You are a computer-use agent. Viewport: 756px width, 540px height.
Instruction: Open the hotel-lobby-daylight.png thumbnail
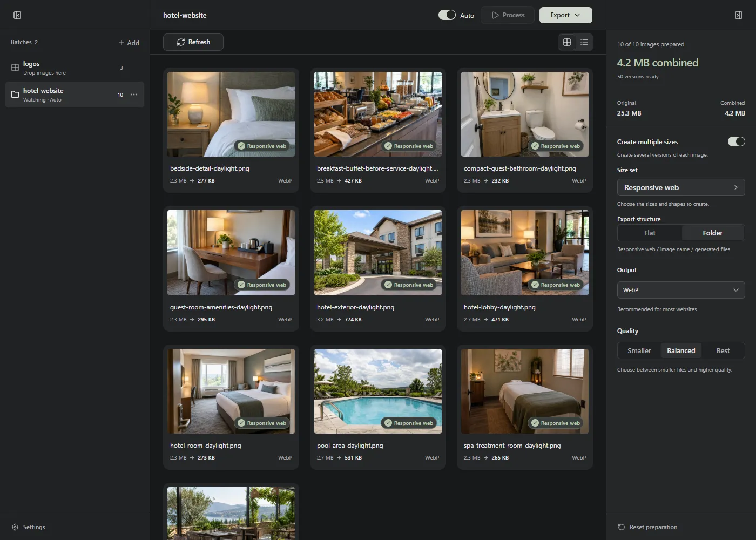point(525,253)
